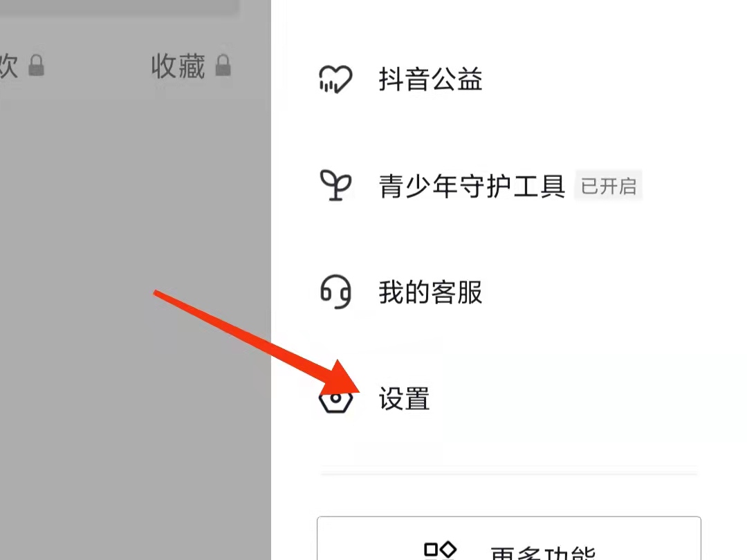Image resolution: width=747 pixels, height=560 pixels.
Task: Tap the headset icon for 我的客服
Action: click(x=336, y=292)
